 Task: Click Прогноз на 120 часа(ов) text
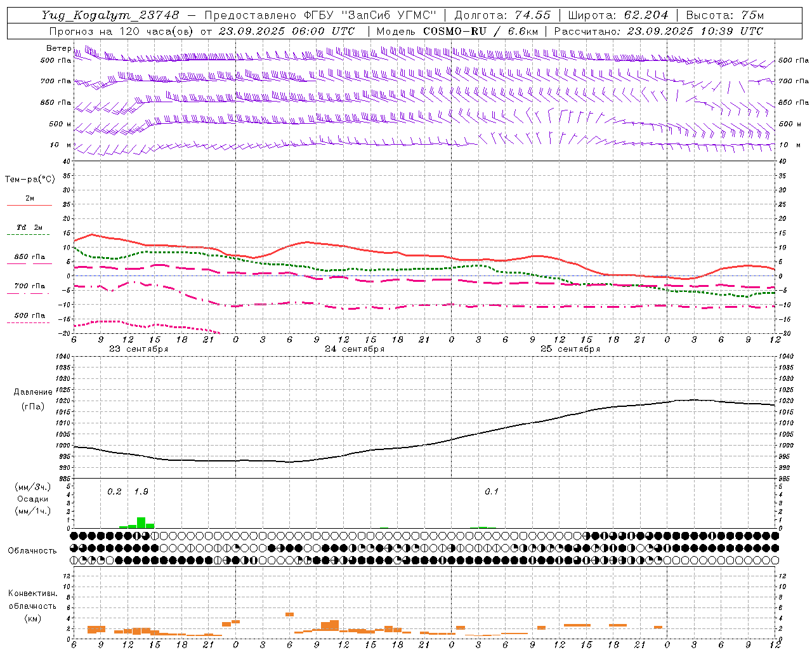pyautogui.click(x=122, y=31)
